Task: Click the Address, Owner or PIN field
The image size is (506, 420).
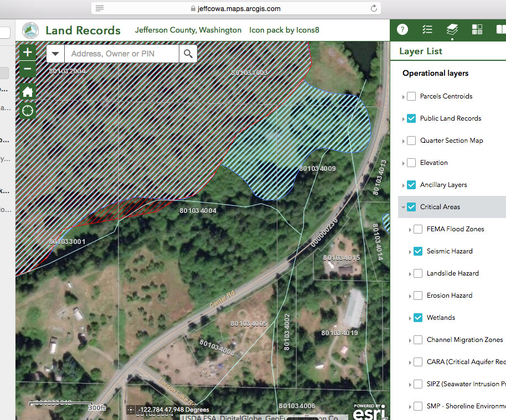Action: pyautogui.click(x=121, y=54)
